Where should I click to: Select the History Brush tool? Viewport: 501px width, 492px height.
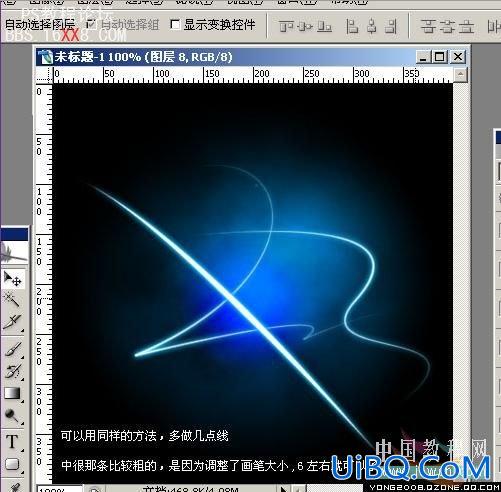pos(12,371)
